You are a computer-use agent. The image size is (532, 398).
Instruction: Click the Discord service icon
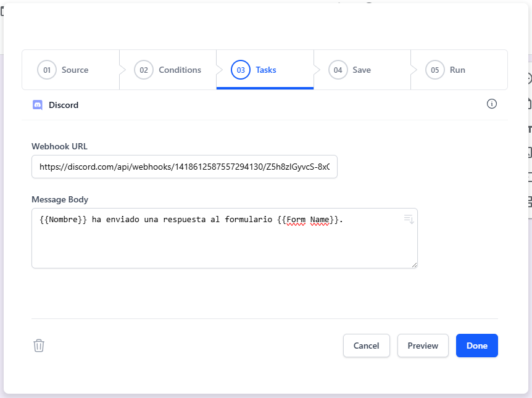coord(38,105)
